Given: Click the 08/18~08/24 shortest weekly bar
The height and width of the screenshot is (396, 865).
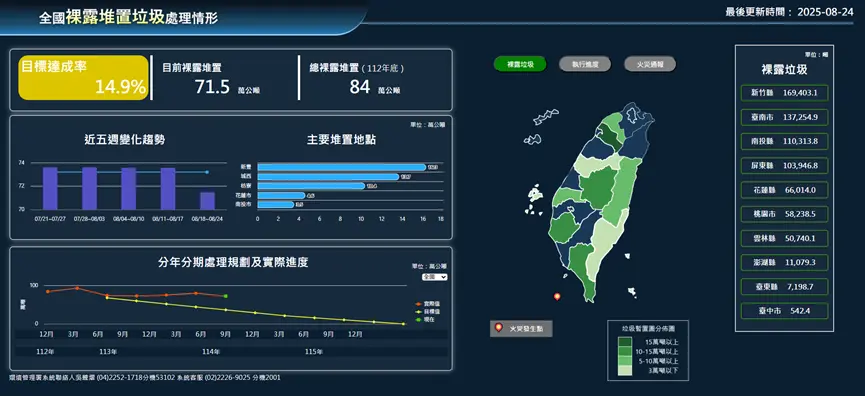Looking at the screenshot, I should point(207,201).
